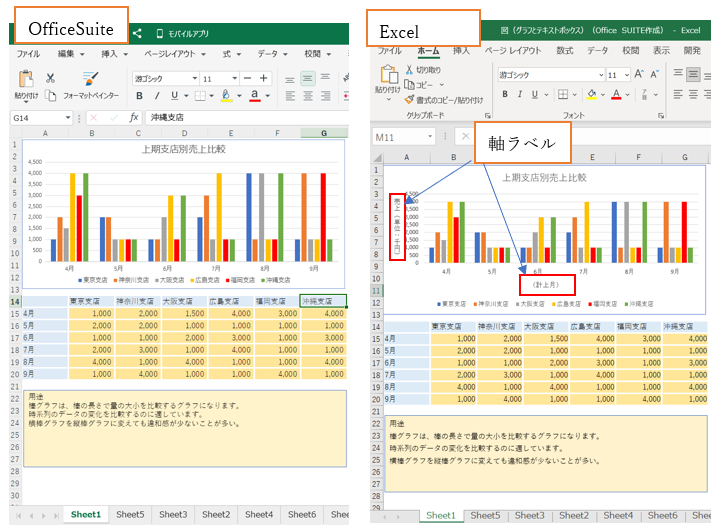Open the Excel font size dropdown
The image size is (724, 531).
click(x=626, y=75)
